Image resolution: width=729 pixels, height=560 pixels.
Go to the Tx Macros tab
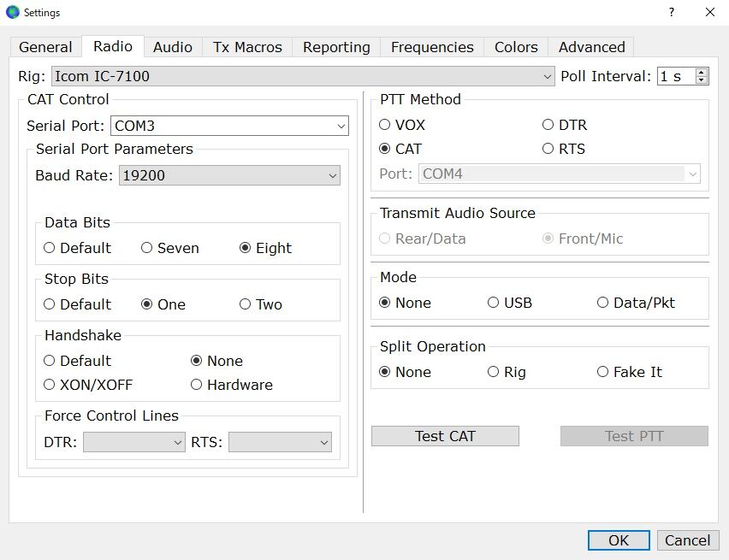tap(247, 47)
